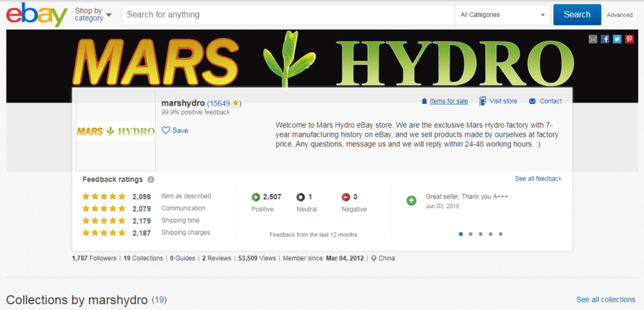This screenshot has height=310, width=644.
Task: Click the Search for anything field
Action: pos(289,15)
